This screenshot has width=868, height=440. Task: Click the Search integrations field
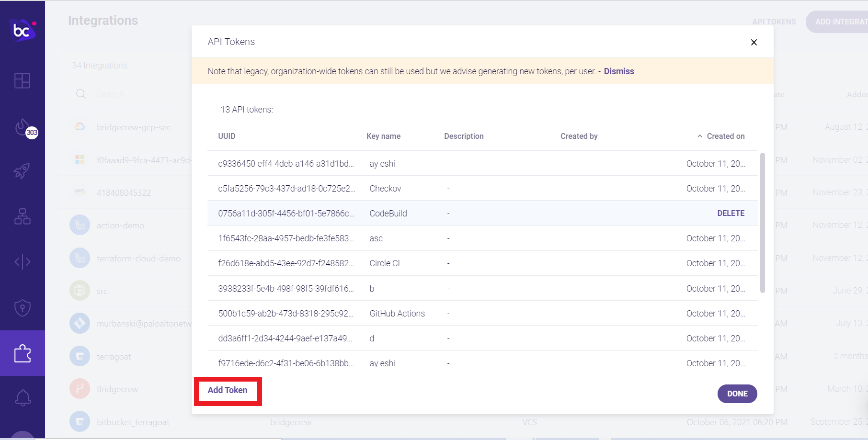click(111, 94)
